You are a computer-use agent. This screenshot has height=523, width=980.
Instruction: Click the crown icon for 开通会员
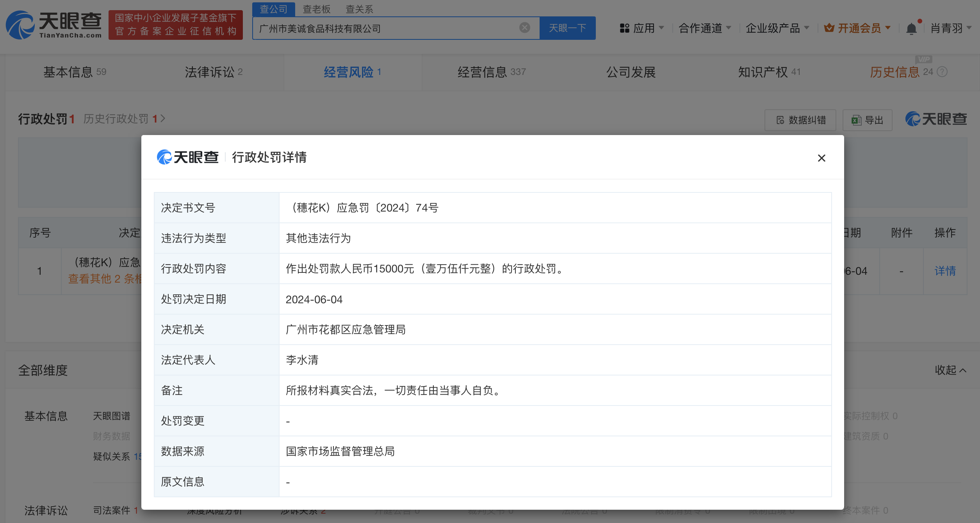coord(829,28)
